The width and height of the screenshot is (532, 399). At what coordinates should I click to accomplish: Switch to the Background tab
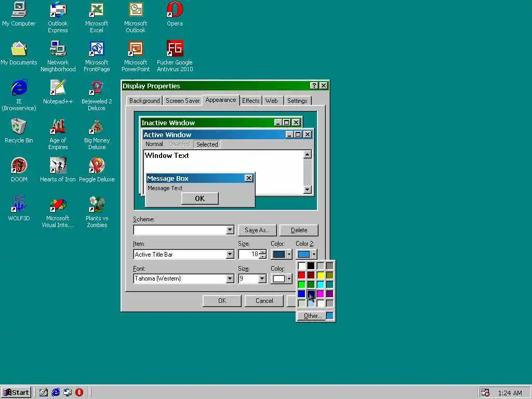(144, 101)
